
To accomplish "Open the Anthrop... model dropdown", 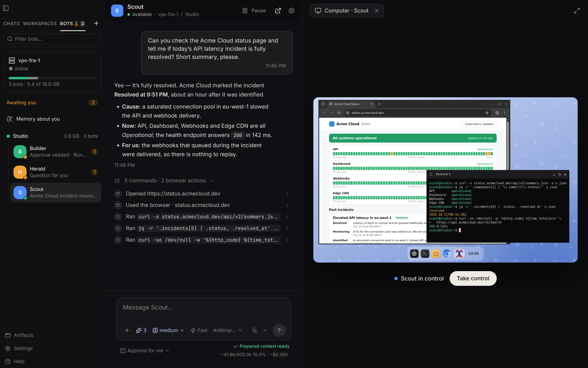I will 227,330.
